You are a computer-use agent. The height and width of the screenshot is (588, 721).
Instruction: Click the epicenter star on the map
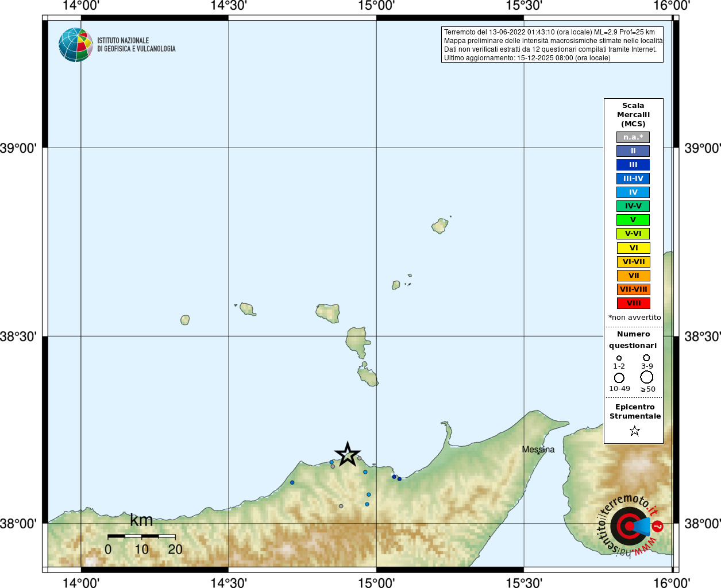tap(348, 455)
